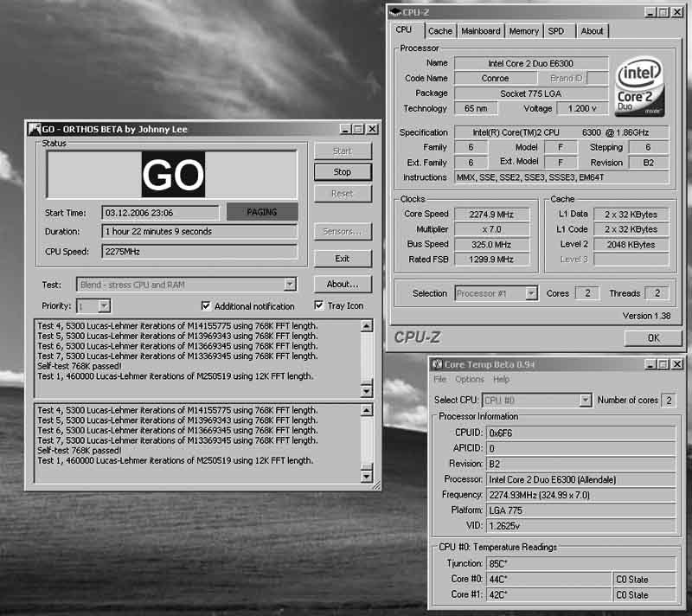Open the Options menu in Core Temp

click(470, 379)
